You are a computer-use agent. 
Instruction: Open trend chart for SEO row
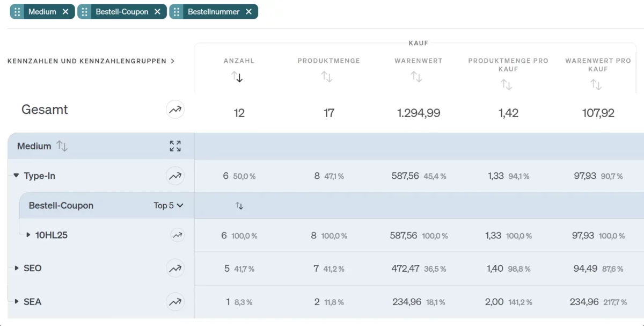[x=175, y=268]
